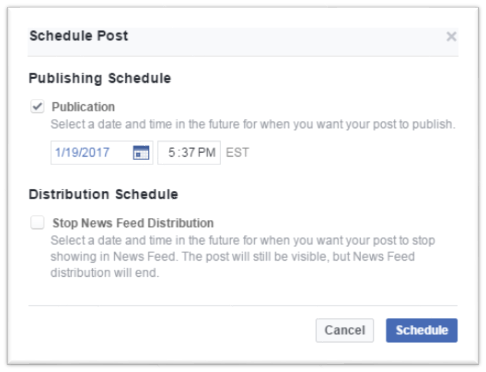This screenshot has height=372, width=486.
Task: Open the calendar date picker icon
Action: click(141, 153)
